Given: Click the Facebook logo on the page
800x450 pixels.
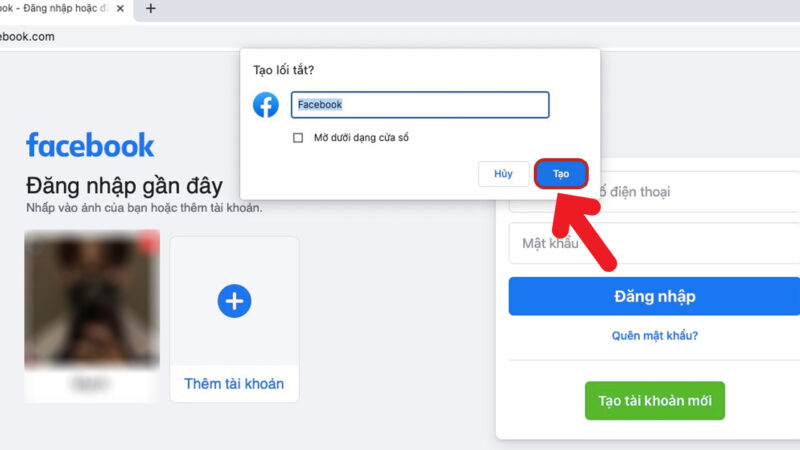Looking at the screenshot, I should click(90, 145).
